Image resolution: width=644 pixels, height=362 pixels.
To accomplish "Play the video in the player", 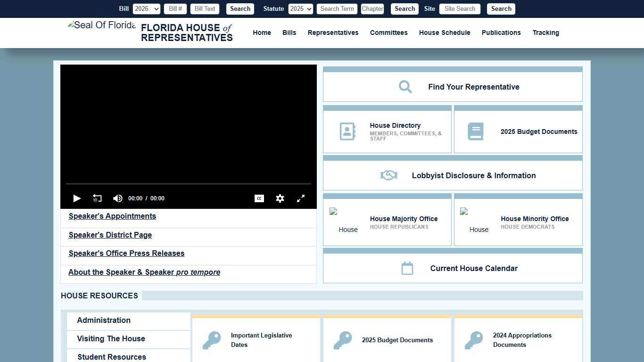I will [77, 198].
